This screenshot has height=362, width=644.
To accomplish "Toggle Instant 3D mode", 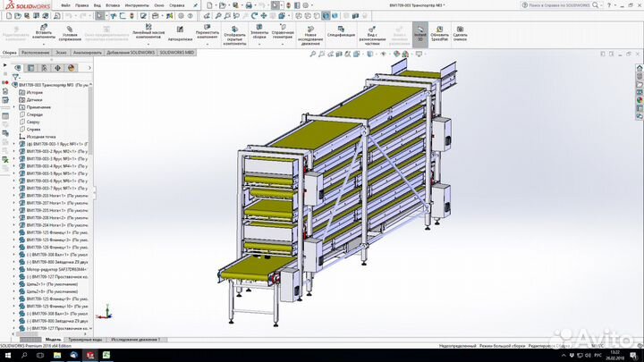I will click(419, 34).
